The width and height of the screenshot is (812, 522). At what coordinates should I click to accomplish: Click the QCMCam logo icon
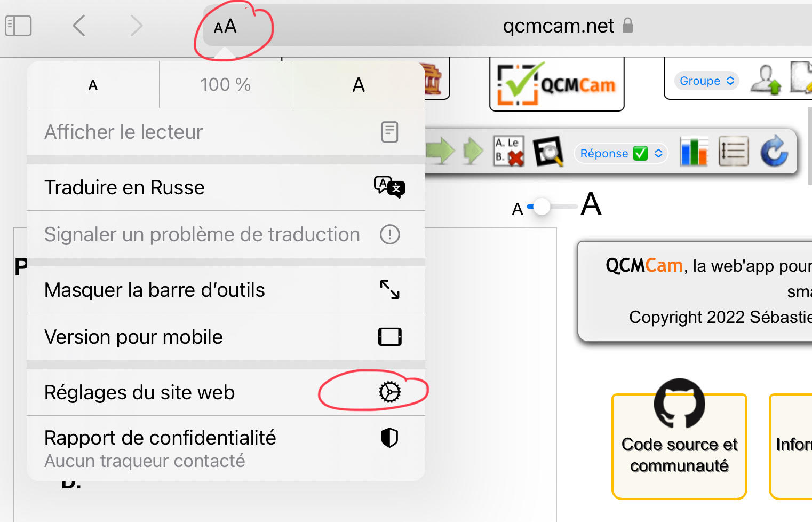[x=556, y=84]
